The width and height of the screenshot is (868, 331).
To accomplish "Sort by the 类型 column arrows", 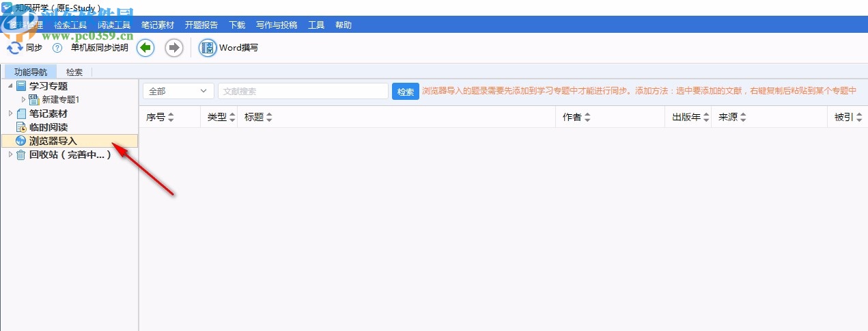I will coord(232,118).
